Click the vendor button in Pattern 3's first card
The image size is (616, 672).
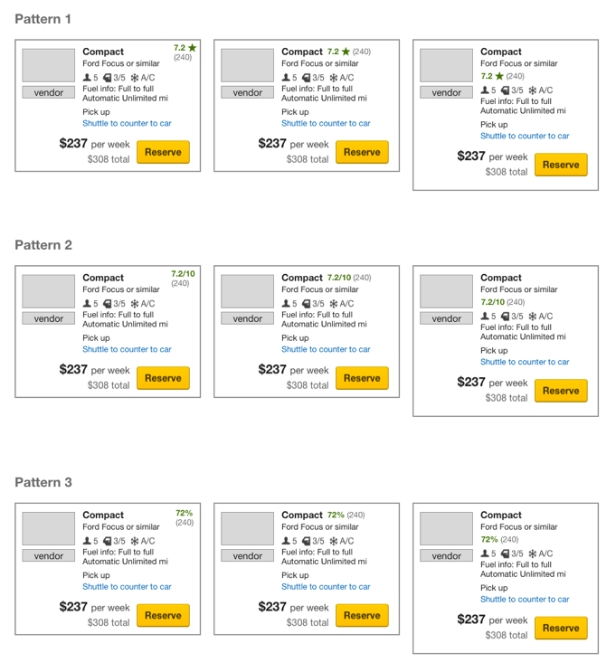pos(49,556)
